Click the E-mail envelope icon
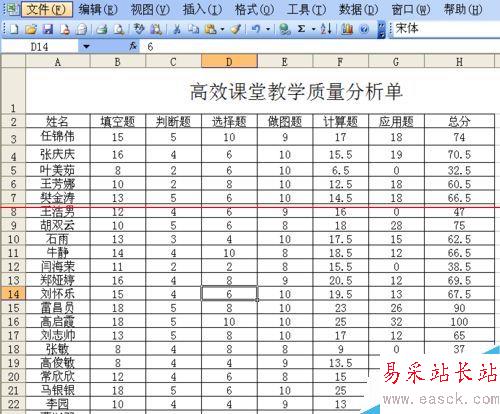This screenshot has height=414, width=500. click(81, 29)
